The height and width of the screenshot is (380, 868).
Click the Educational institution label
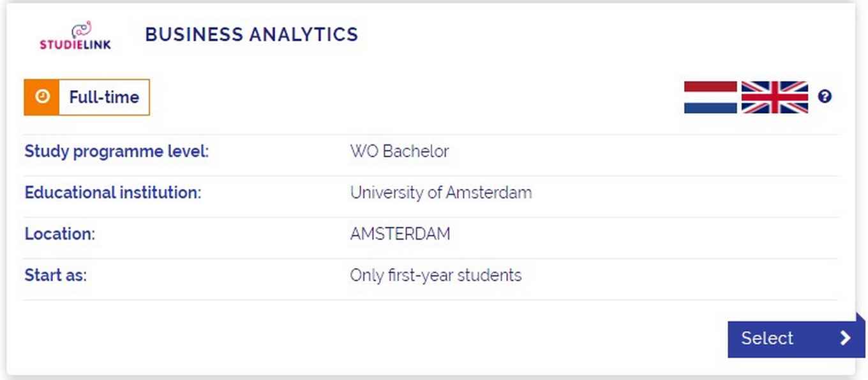113,193
